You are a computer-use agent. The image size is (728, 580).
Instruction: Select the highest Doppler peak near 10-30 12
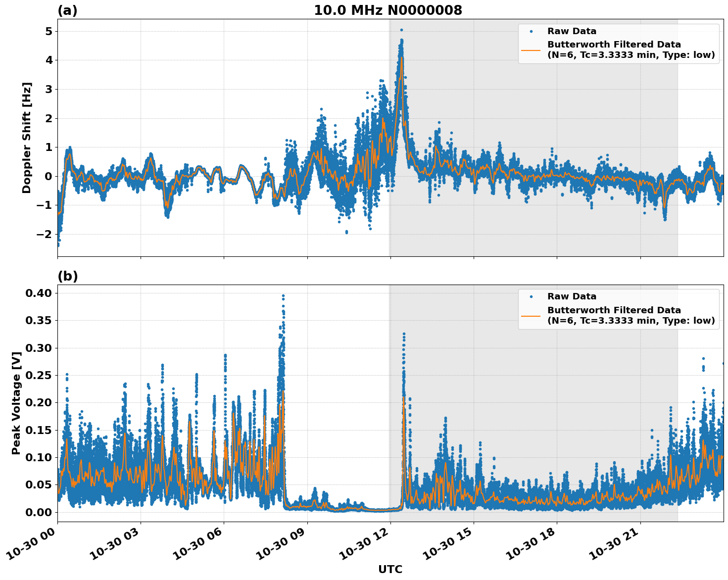(x=401, y=31)
